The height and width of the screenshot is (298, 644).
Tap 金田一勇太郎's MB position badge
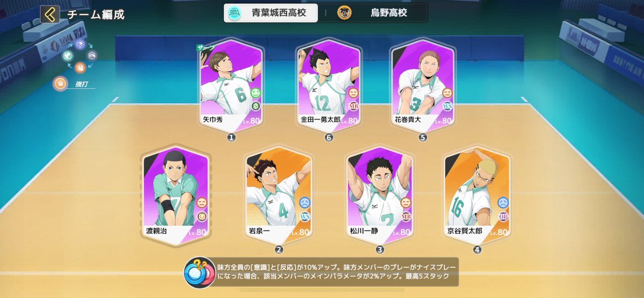pyautogui.click(x=353, y=107)
